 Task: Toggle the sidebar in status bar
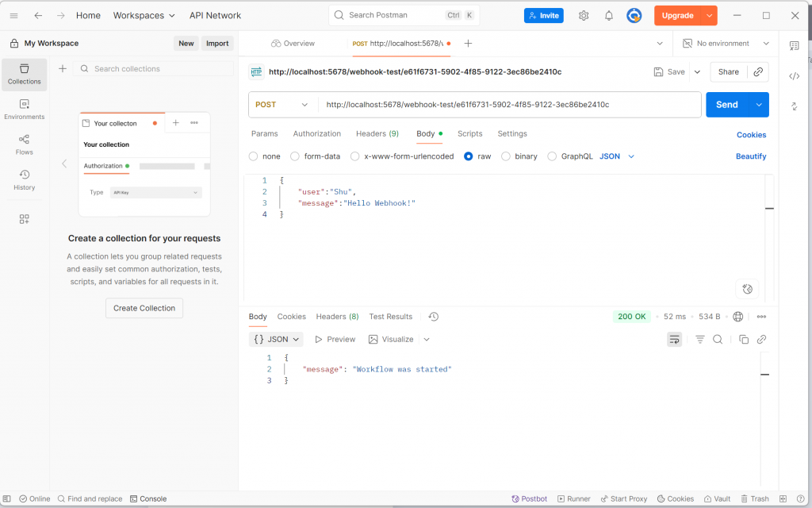[6, 498]
